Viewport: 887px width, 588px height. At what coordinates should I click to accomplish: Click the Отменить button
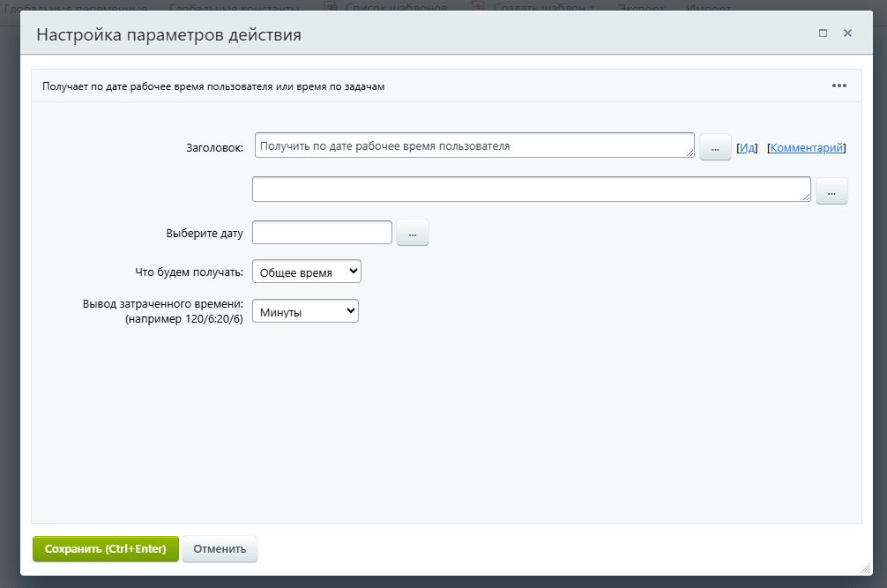pyautogui.click(x=220, y=548)
